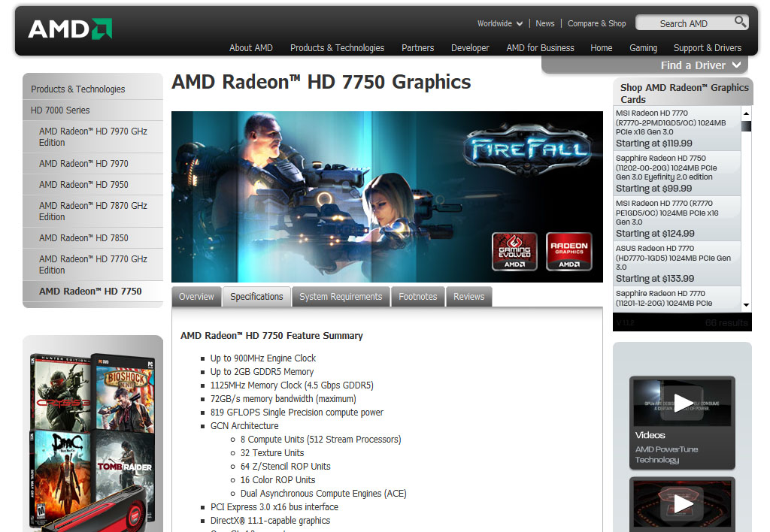Click Products & Technologies in the sidebar
This screenshot has height=532, width=770.
tap(78, 89)
